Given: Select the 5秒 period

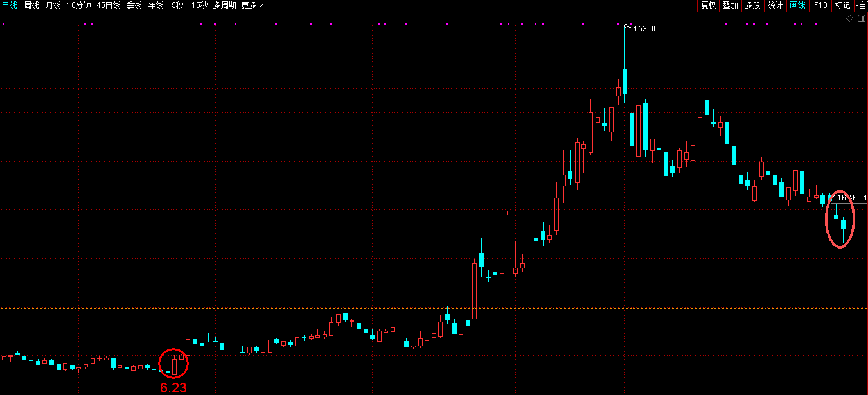Looking at the screenshot, I should pyautogui.click(x=177, y=5).
